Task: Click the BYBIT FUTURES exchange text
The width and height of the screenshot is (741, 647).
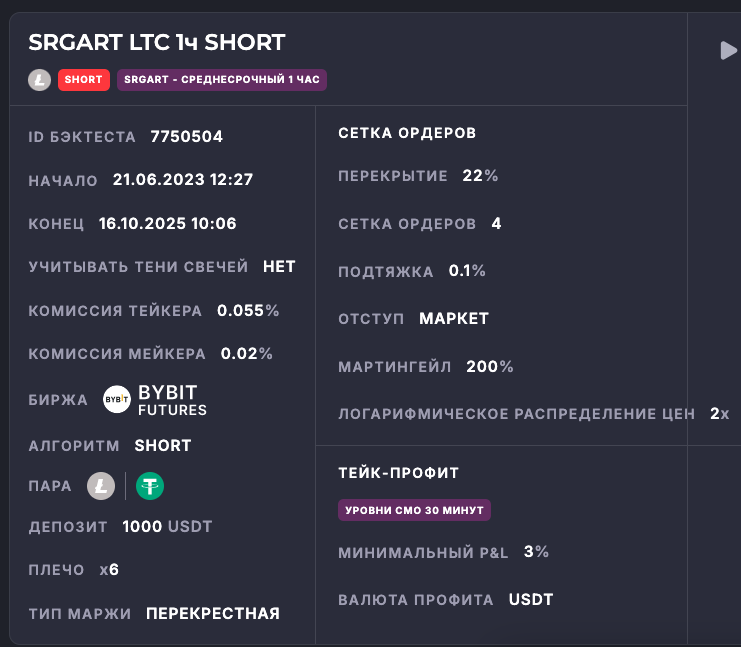Action: point(172,400)
